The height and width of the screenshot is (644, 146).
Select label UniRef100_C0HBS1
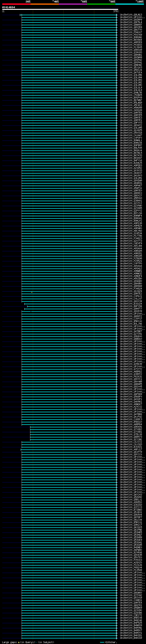coord(131,600)
